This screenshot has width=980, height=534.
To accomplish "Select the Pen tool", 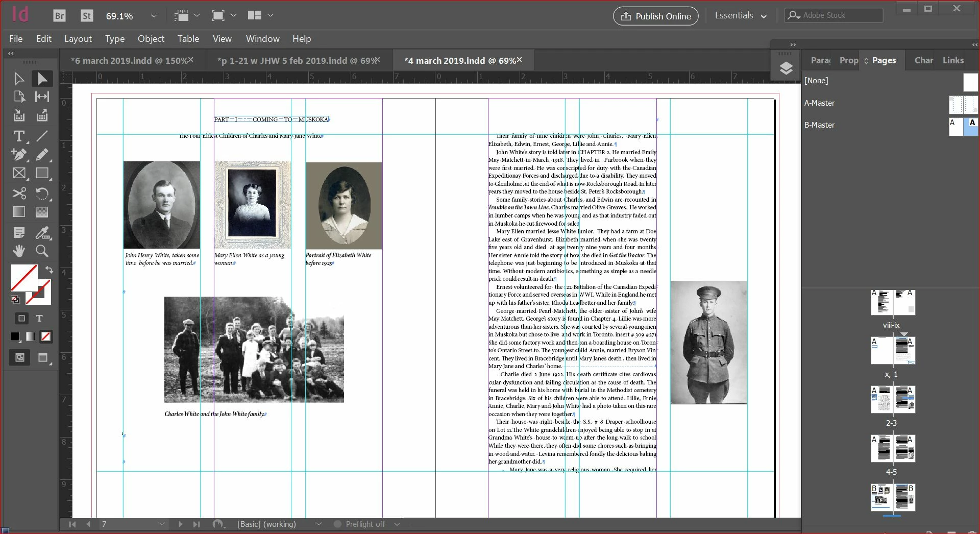I will tap(19, 155).
